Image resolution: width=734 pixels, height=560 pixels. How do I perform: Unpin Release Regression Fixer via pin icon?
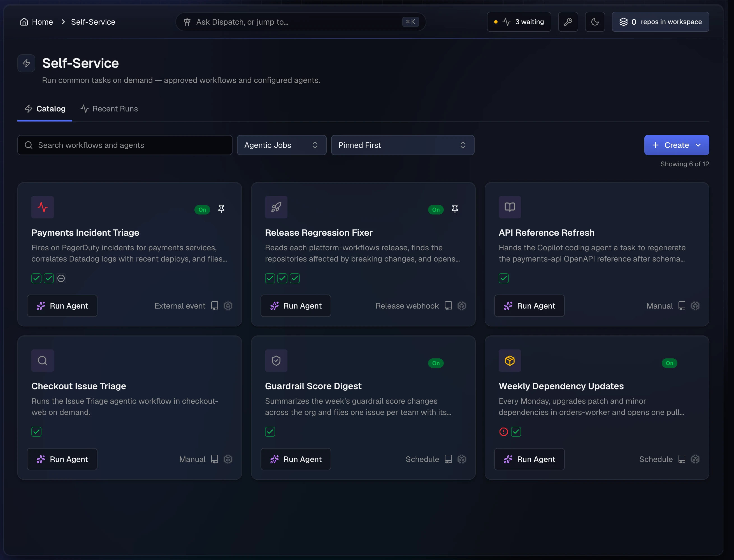point(455,209)
